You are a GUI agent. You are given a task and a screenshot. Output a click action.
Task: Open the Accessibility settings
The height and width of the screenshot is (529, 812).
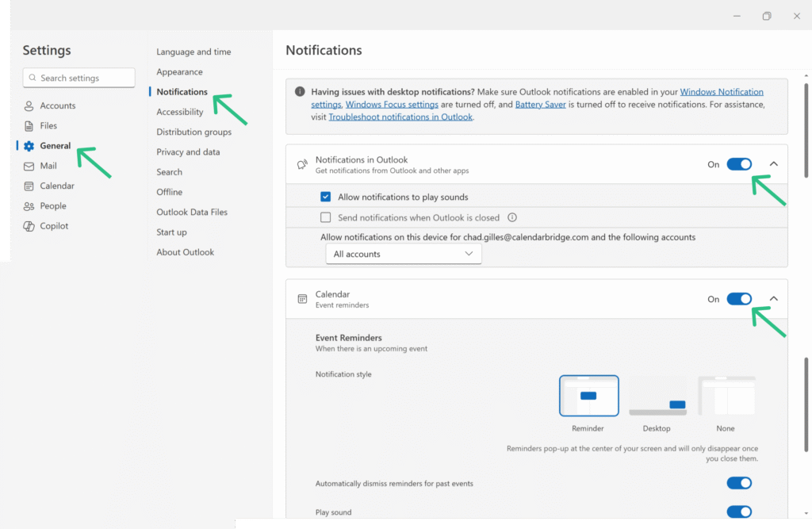[x=180, y=112]
